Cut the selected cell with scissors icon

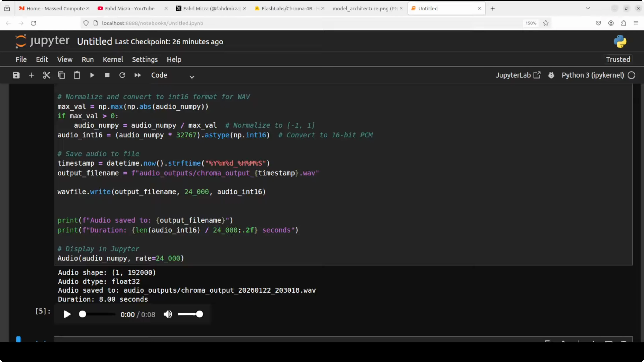47,75
